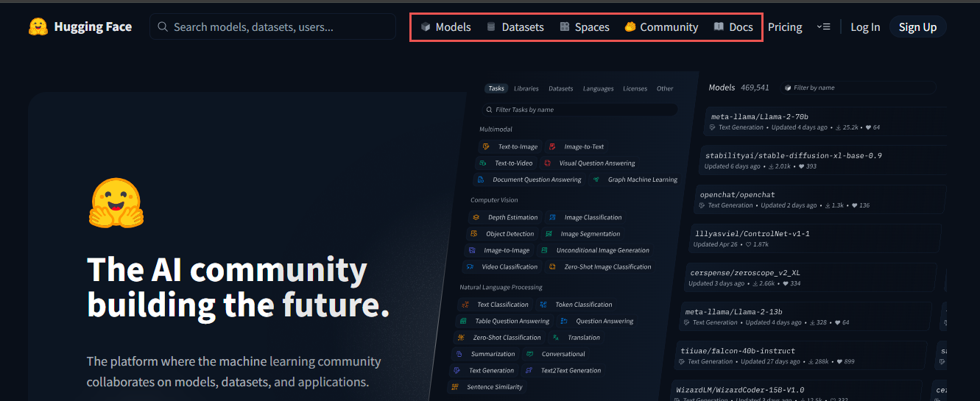The image size is (980, 401).
Task: Select the Unconditional Image Generation tag
Action: coord(595,250)
